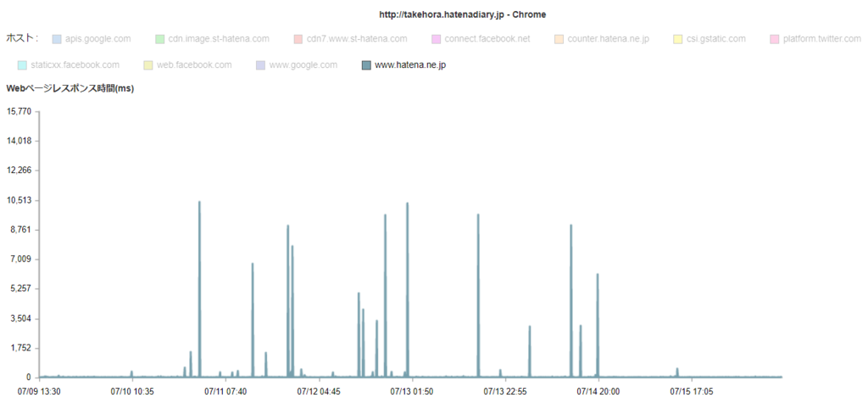Viewport: 868px width, 403px height.
Task: Toggle web.facebook.com legend swatch
Action: click(147, 65)
